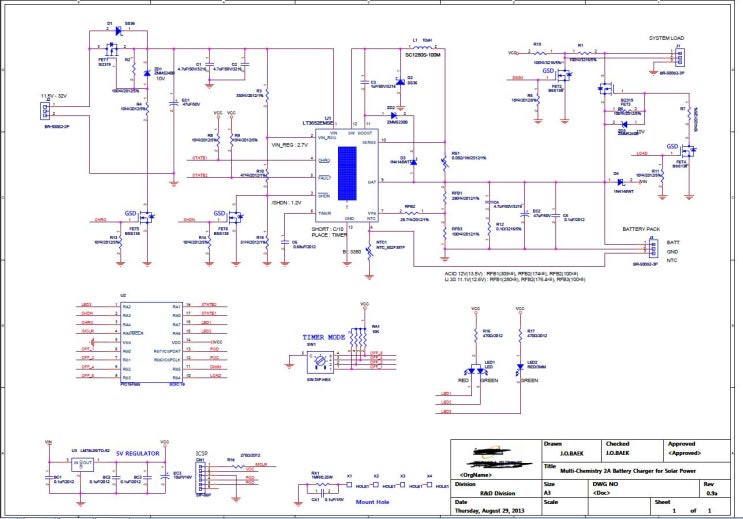The height and width of the screenshot is (519, 743).
Task: Select the L1 inductor symbol
Action: (422, 47)
